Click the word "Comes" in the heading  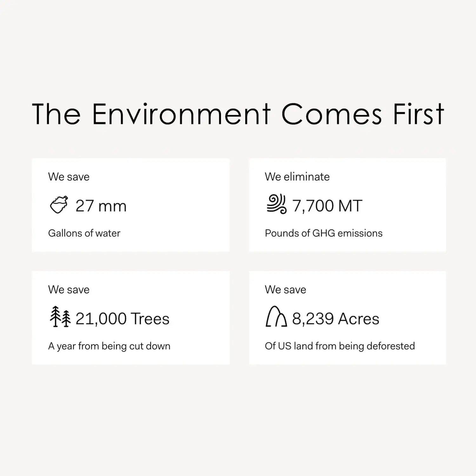331,114
